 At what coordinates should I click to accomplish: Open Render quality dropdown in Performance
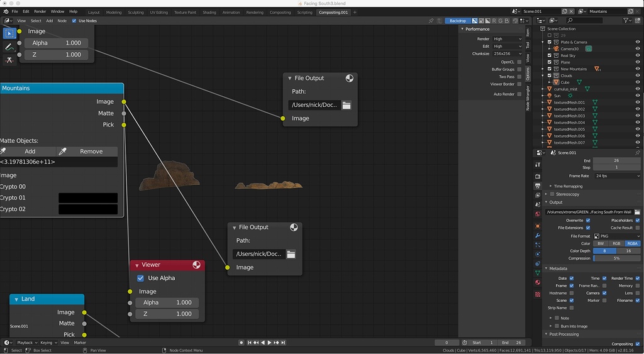[x=508, y=39]
